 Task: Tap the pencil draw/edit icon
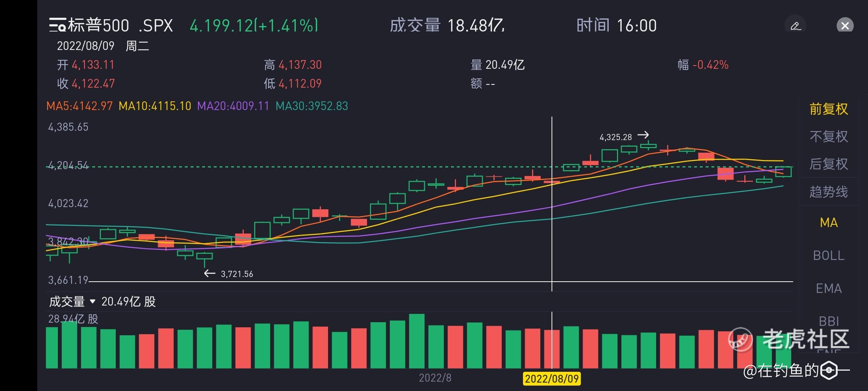coord(795,26)
